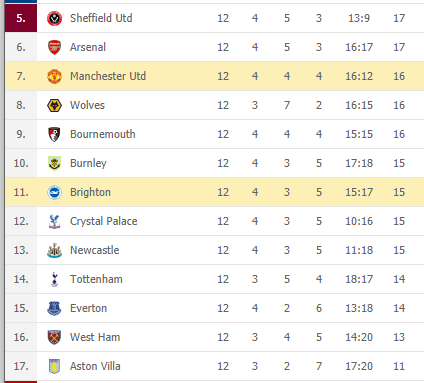Select Brighton's 15:17 goals score
Image resolution: width=424 pixels, height=383 pixels.
tap(359, 192)
